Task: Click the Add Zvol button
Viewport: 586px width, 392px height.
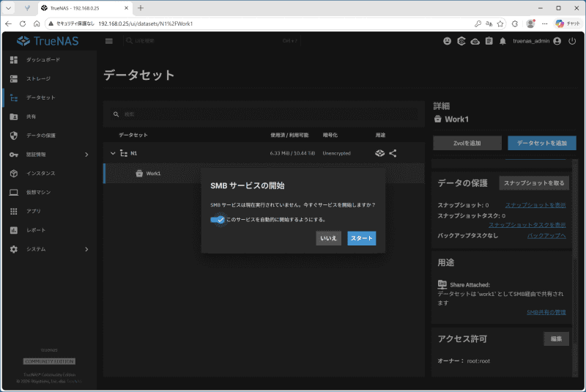Action: [x=467, y=143]
